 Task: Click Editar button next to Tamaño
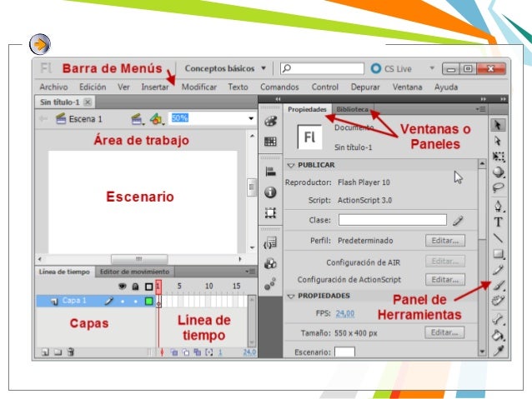point(444,332)
